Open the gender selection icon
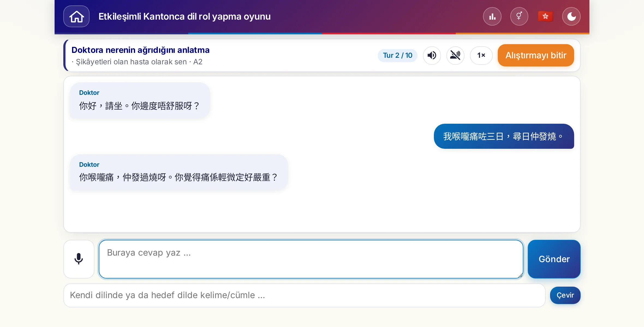Image resolution: width=644 pixels, height=327 pixels. coord(519,16)
